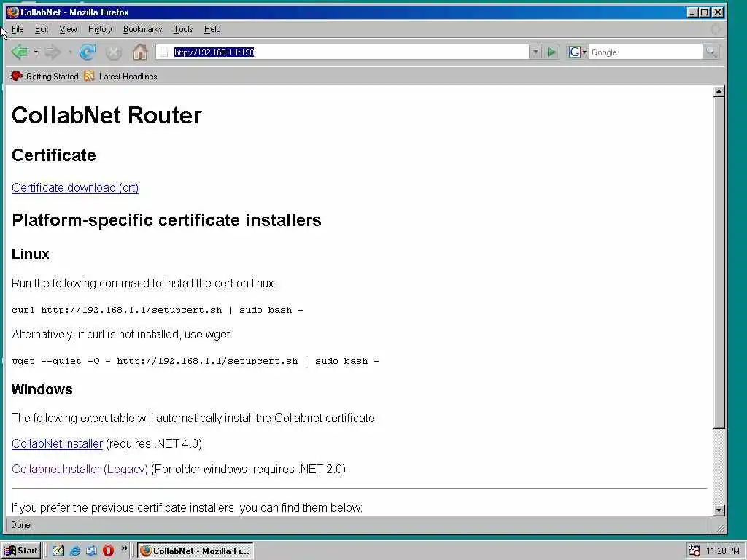Open the File menu
Image resolution: width=747 pixels, height=560 pixels.
point(18,29)
